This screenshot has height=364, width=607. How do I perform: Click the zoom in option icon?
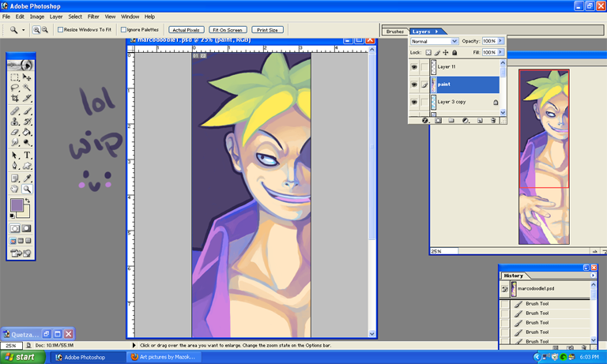coord(36,30)
